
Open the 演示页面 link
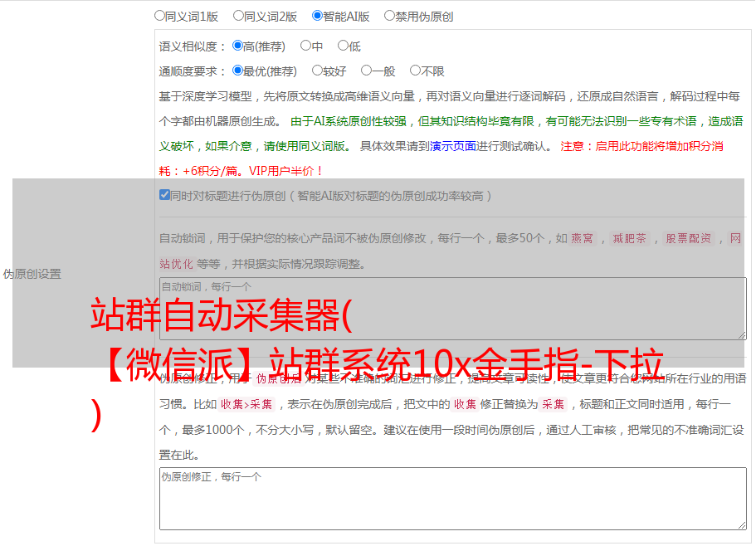(453, 146)
